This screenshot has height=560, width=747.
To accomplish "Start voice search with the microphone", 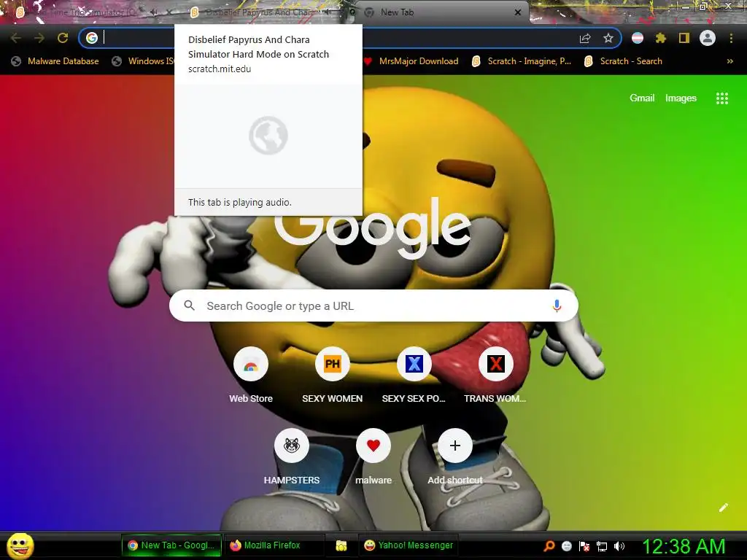I will pos(557,306).
